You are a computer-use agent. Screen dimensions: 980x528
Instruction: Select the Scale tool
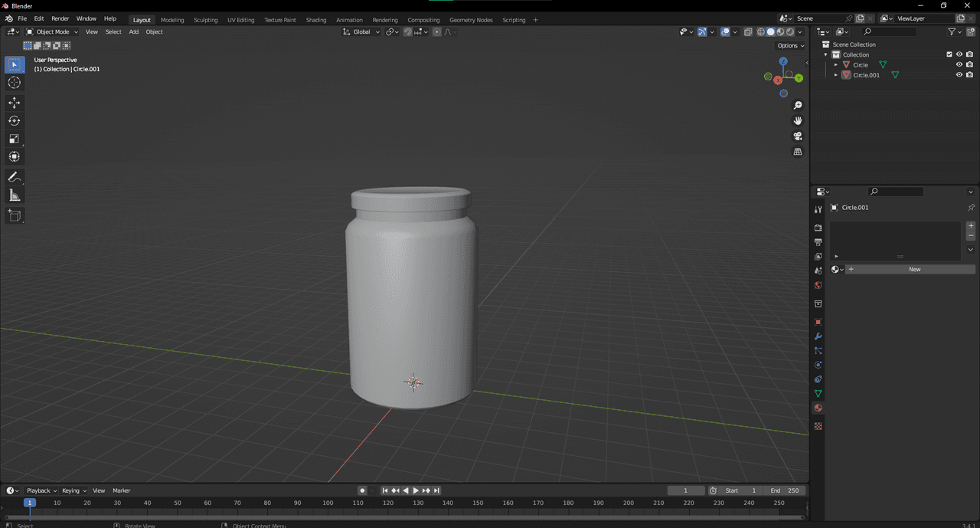coord(15,139)
